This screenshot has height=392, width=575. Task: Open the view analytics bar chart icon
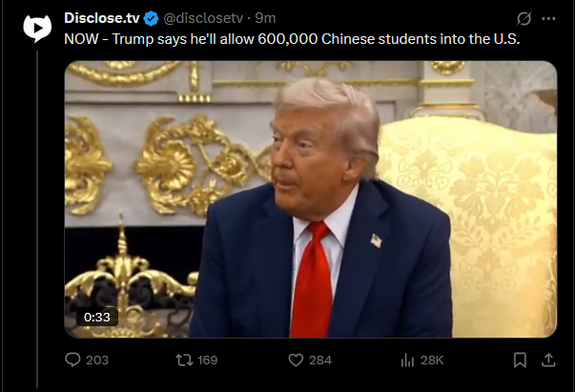pyautogui.click(x=407, y=361)
